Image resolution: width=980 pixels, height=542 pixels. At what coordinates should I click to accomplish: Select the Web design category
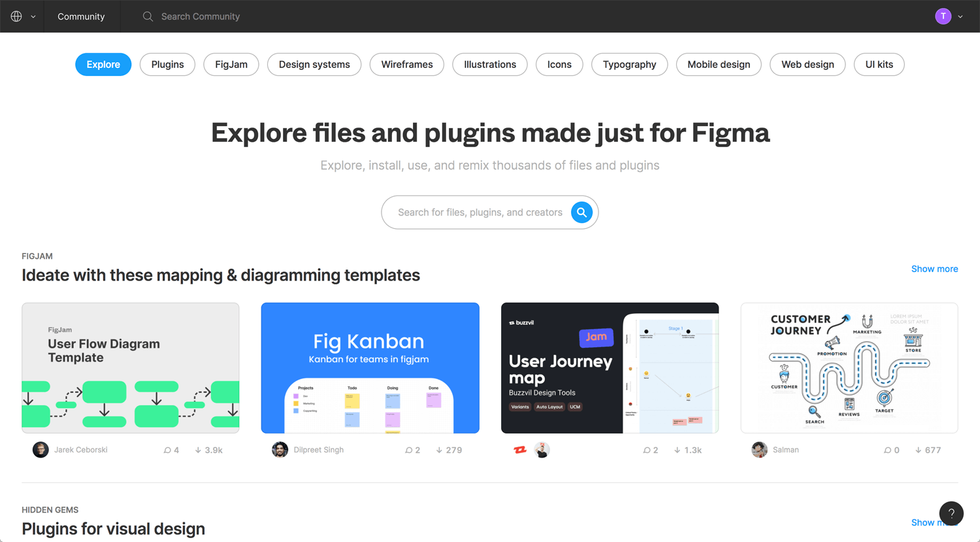click(x=808, y=64)
